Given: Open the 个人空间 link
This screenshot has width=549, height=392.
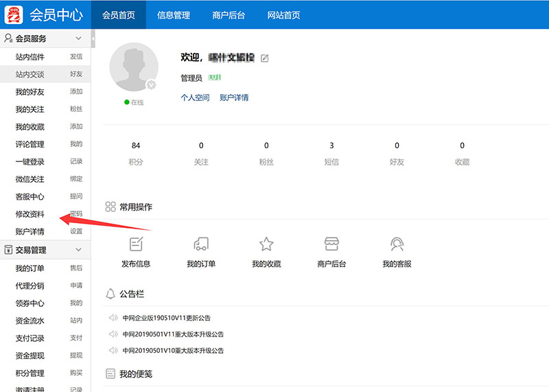Looking at the screenshot, I should [x=195, y=97].
